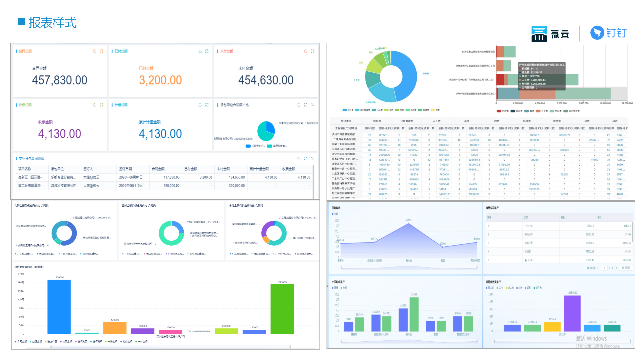Toggle 付款金额 legend series
The image size is (644, 362).
[127, 342]
